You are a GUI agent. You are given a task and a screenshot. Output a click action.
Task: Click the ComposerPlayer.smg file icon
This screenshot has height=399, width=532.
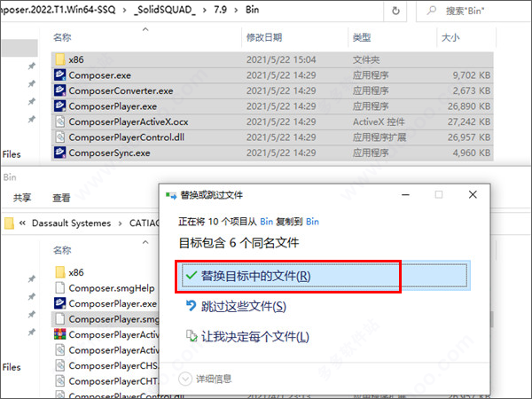[60, 319]
